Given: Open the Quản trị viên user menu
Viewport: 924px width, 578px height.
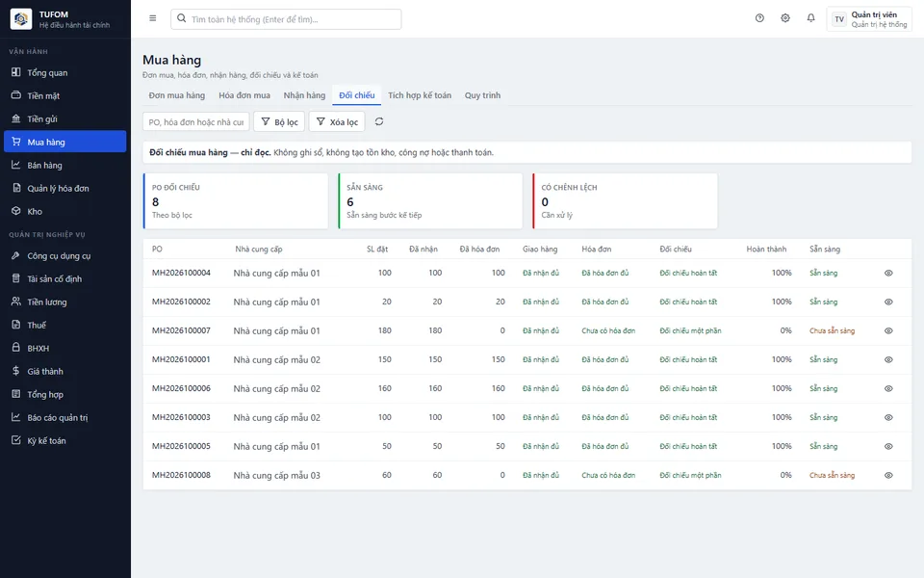Looking at the screenshot, I should coord(869,19).
